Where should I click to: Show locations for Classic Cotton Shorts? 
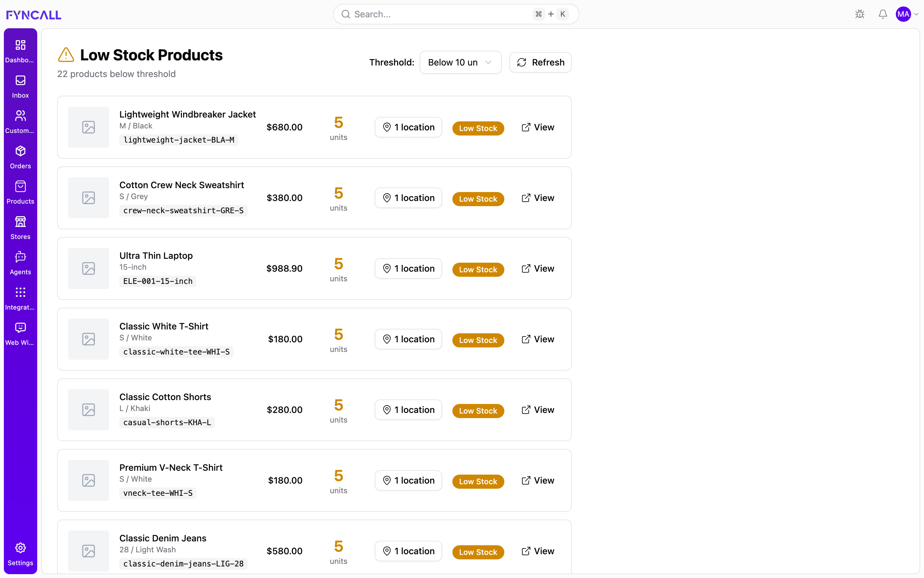point(408,410)
